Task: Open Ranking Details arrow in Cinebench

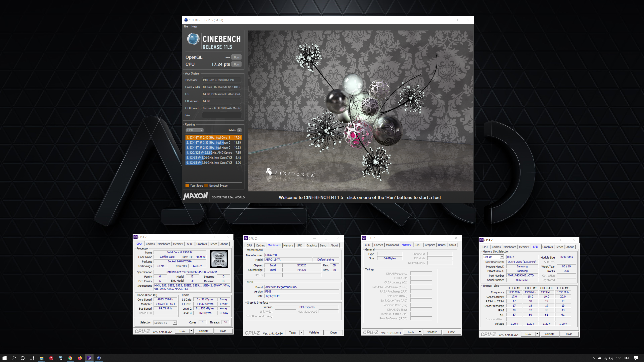Action: (239, 130)
